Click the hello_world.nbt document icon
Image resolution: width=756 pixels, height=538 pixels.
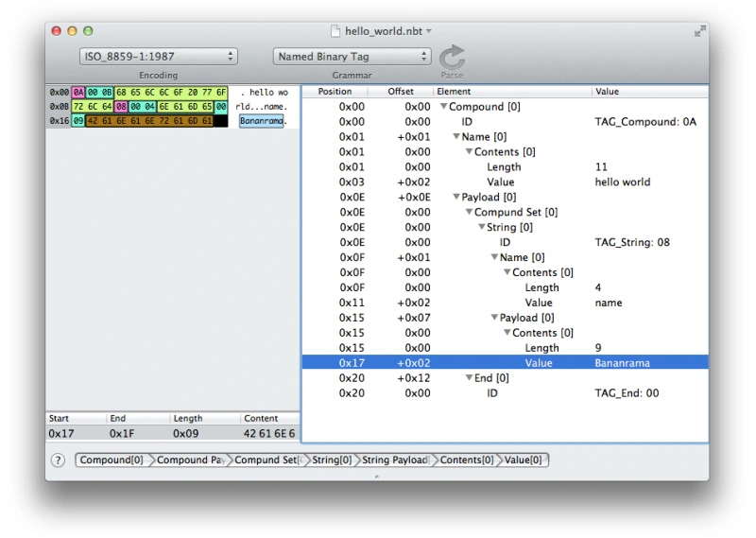click(x=335, y=31)
